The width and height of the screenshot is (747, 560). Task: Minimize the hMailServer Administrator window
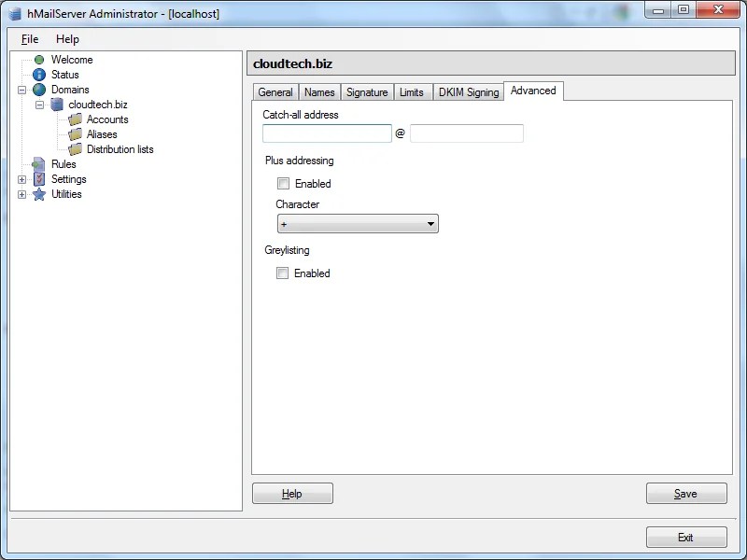tap(658, 10)
